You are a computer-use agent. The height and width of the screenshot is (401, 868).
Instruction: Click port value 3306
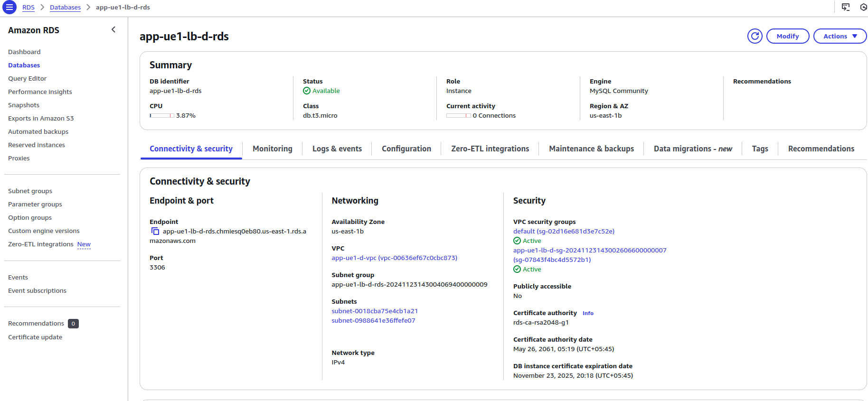(x=157, y=267)
